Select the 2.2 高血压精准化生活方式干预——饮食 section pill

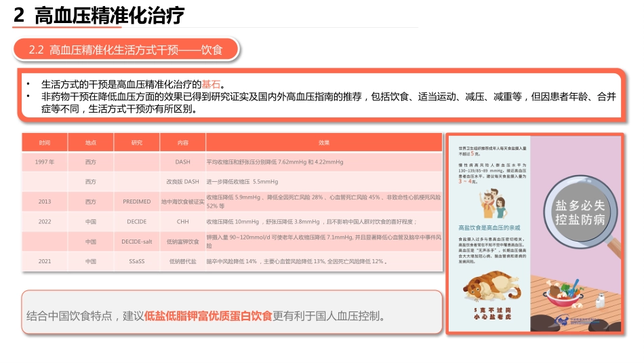[x=125, y=50]
